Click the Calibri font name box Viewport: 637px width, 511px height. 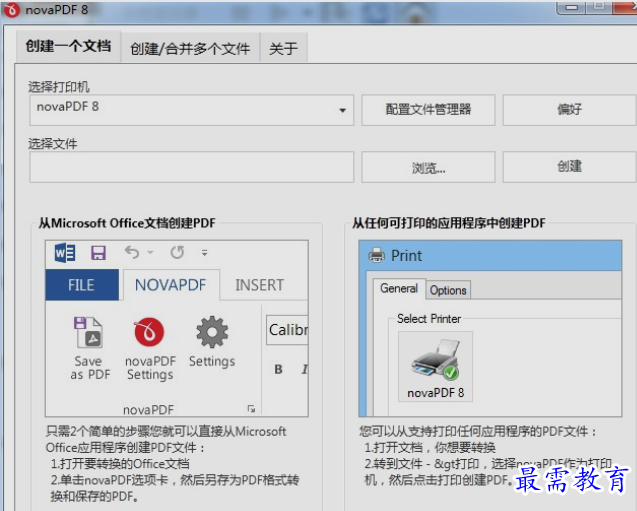point(287,330)
